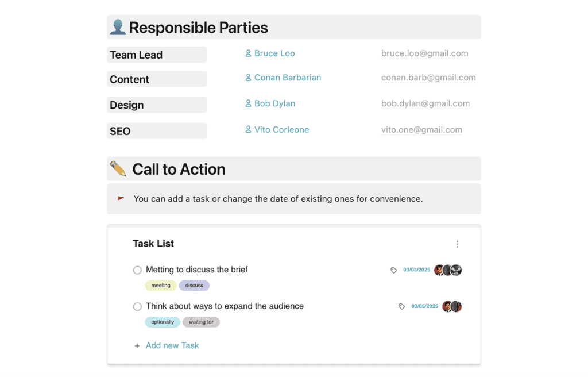Screen dimensions: 588x381
Task: Open the SEO role selector
Action: (156, 130)
